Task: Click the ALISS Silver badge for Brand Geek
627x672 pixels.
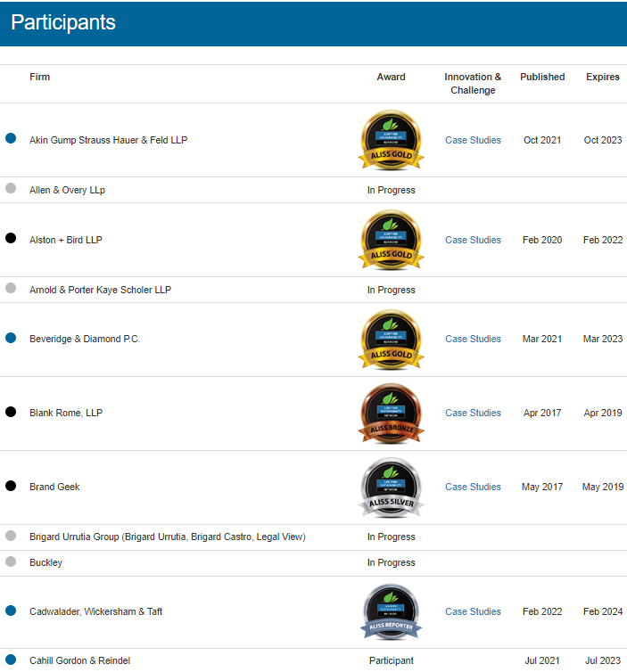Action: [392, 488]
